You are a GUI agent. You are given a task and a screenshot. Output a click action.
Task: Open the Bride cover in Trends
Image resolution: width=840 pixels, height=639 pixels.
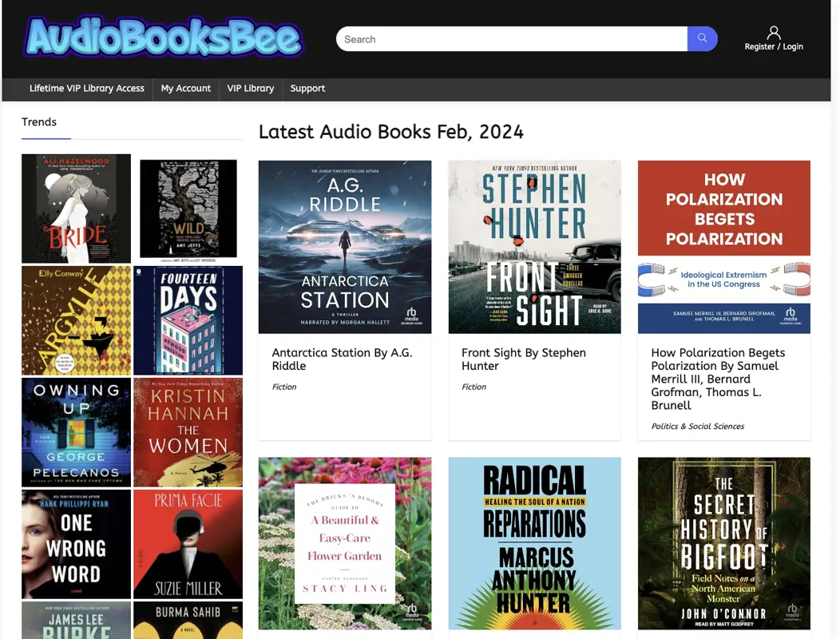(76, 208)
